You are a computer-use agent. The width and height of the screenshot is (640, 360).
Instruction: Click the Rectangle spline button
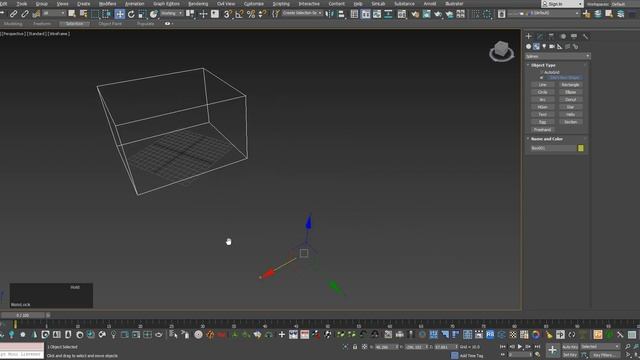pos(570,85)
